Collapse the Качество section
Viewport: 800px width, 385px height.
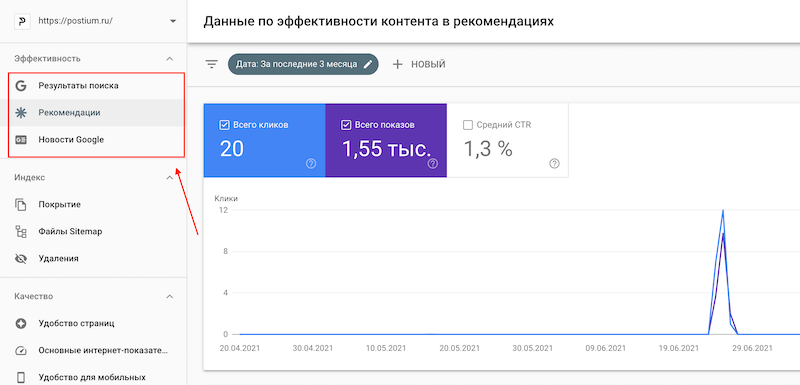[x=170, y=296]
